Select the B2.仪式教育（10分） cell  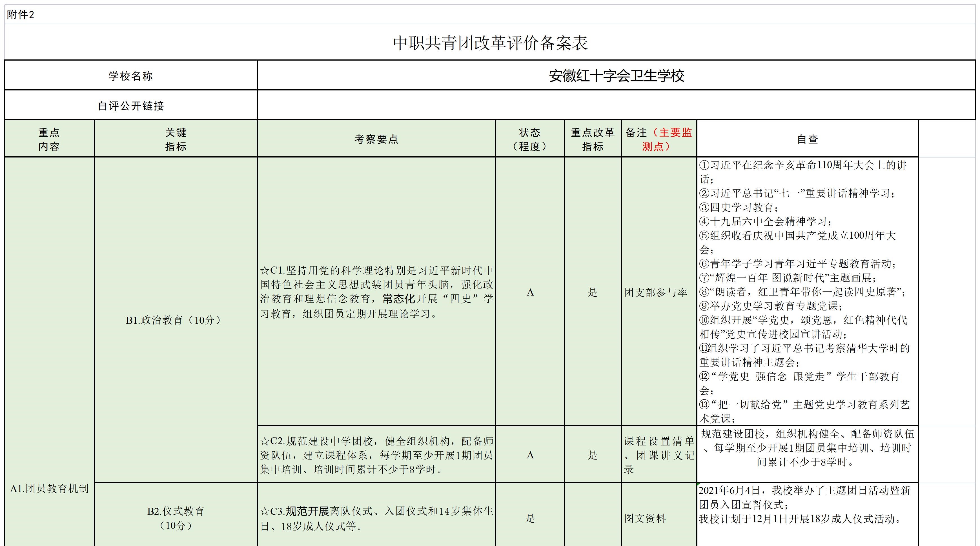(175, 518)
